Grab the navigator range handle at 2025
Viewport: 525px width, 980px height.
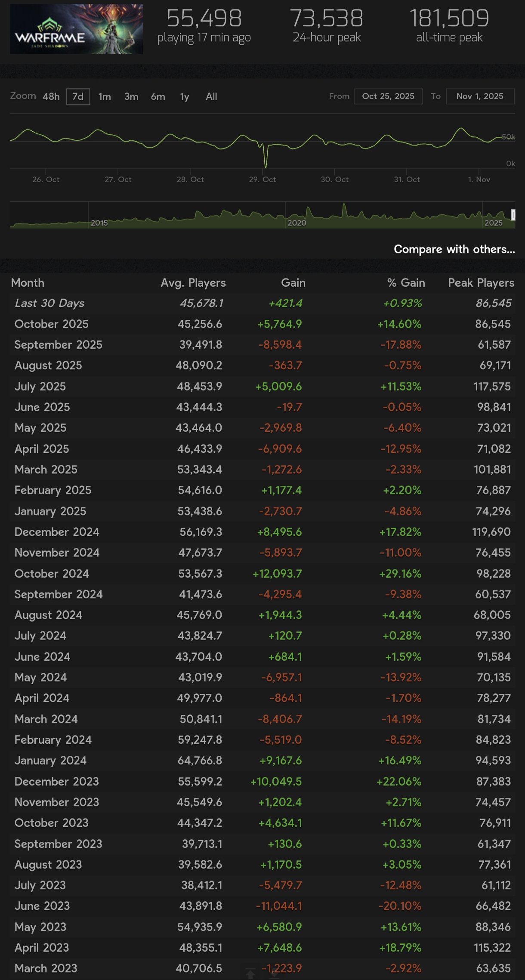[513, 214]
